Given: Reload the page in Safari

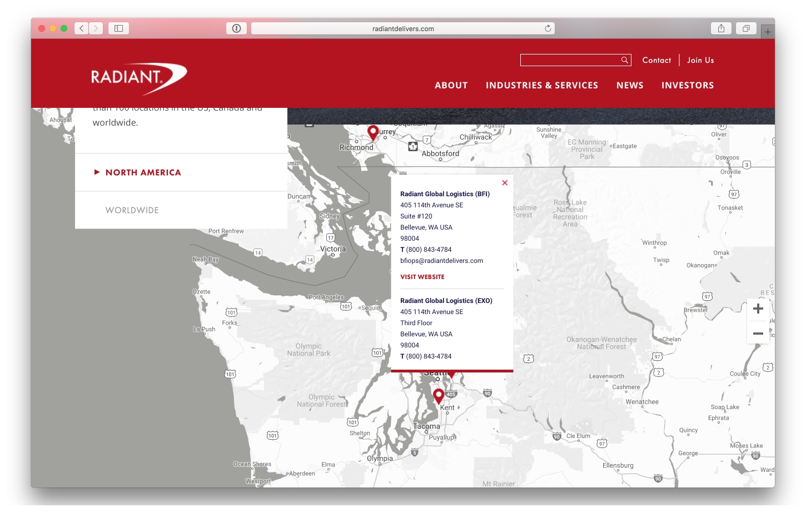Looking at the screenshot, I should pos(548,28).
